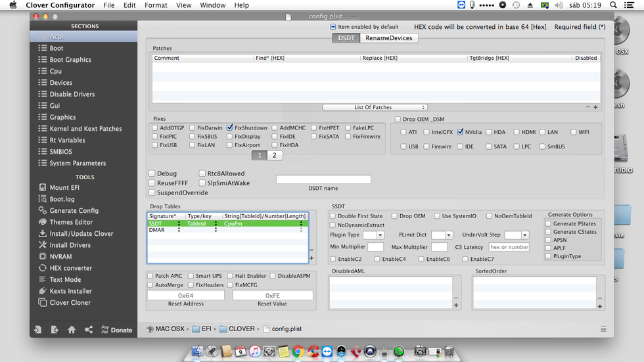This screenshot has height=362, width=644.
Task: Change signature stepper on DMAR row
Action: [179, 230]
